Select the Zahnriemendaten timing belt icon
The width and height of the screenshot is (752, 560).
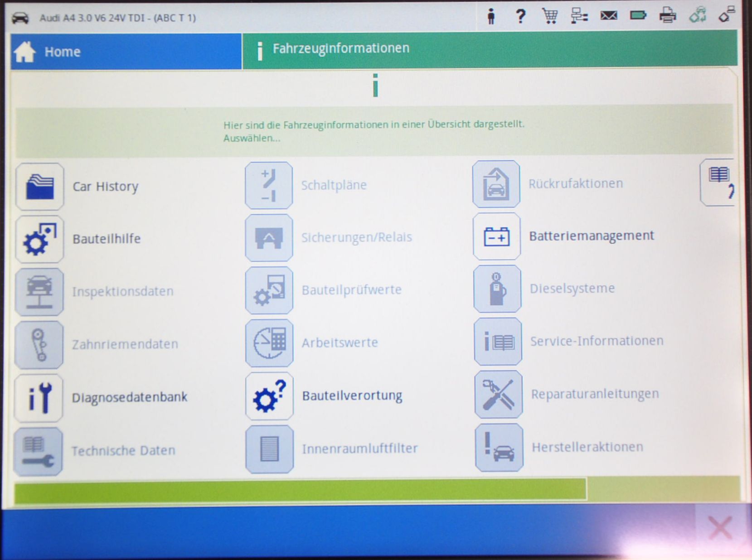pos(39,345)
